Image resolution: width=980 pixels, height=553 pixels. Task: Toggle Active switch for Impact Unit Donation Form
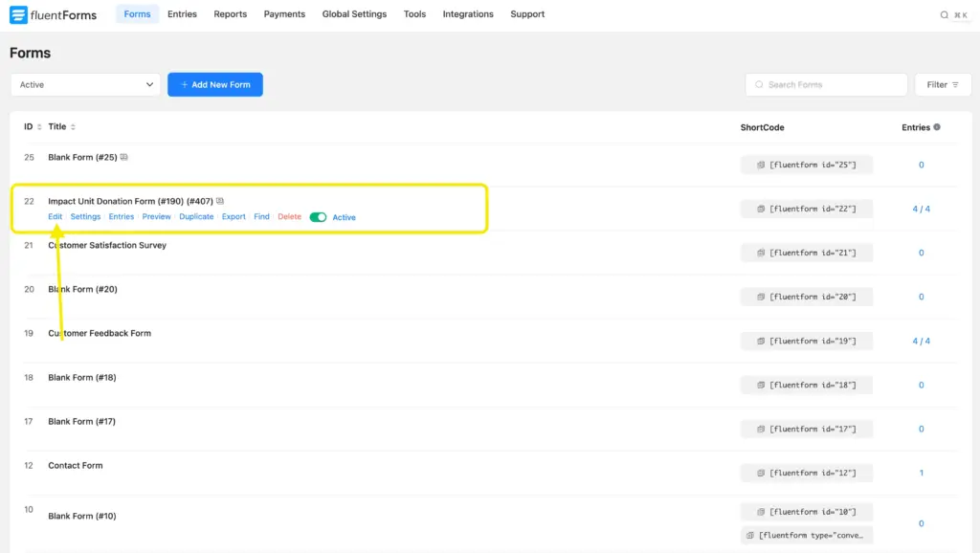tap(318, 217)
